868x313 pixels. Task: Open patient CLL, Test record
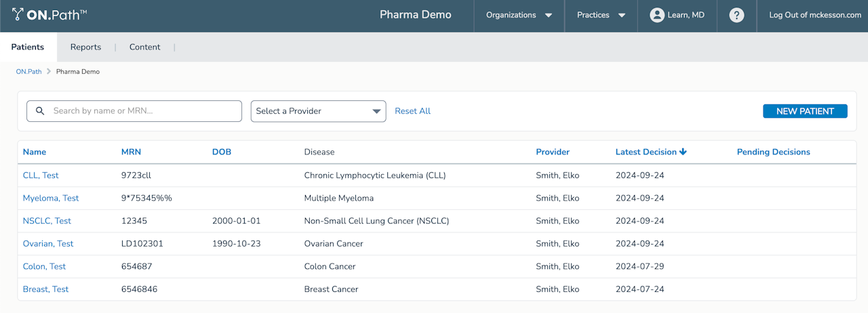41,175
